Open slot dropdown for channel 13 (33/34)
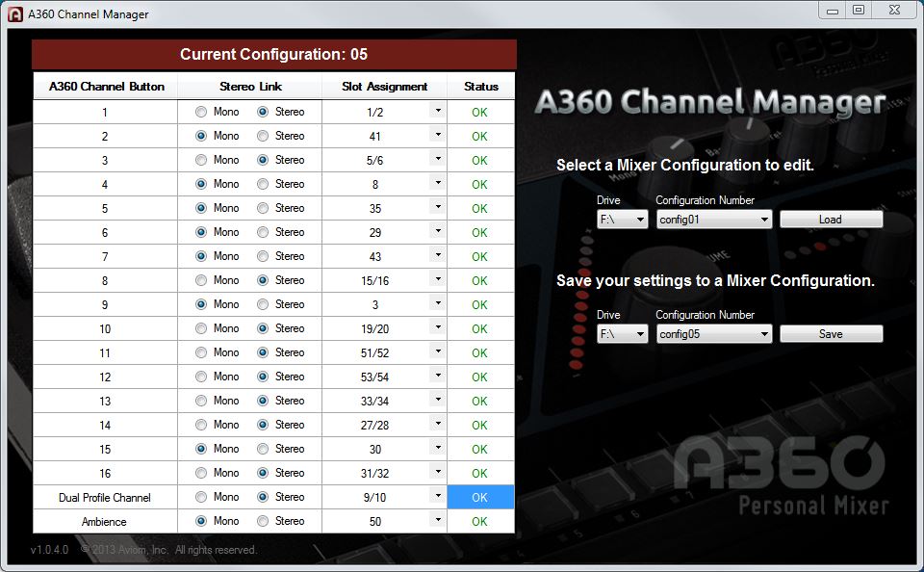The width and height of the screenshot is (924, 572). tap(437, 400)
